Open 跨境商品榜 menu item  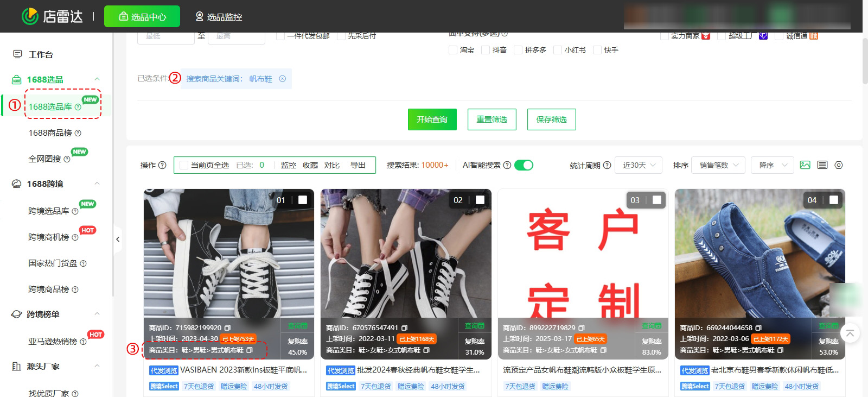point(49,289)
